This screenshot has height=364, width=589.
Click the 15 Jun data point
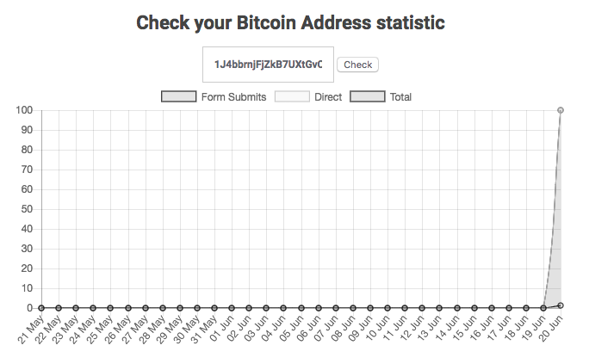point(474,308)
